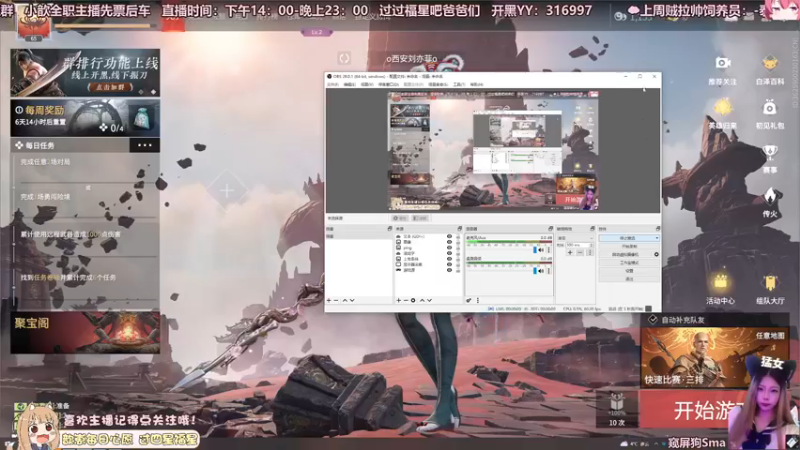Open 停靠窗口(D) menu in OBS
Viewport: 800px width, 450px height.
(388, 84)
